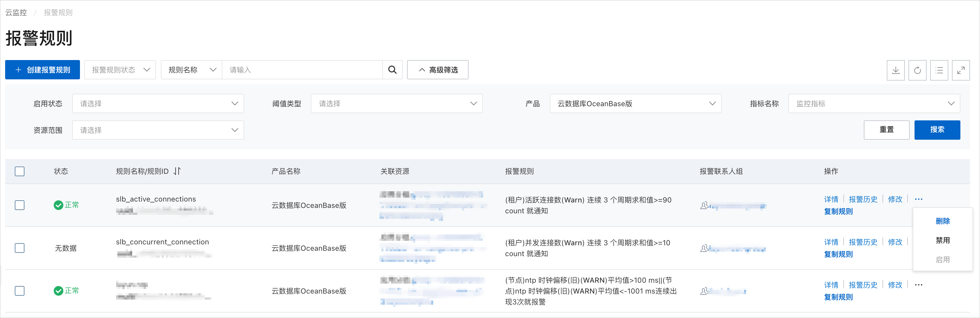This screenshot has height=318, width=980.
Task: Click 复制规则 for slb_active_connections
Action: point(838,211)
